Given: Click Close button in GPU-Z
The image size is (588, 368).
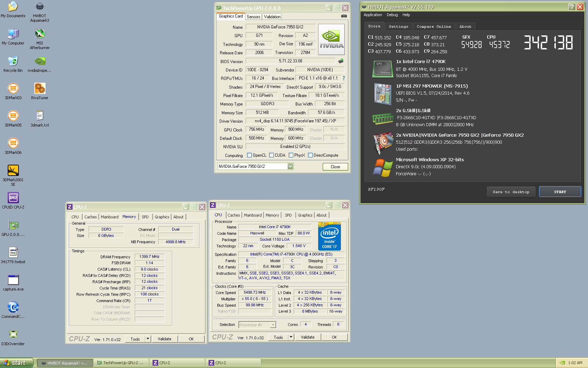Looking at the screenshot, I should [335, 167].
